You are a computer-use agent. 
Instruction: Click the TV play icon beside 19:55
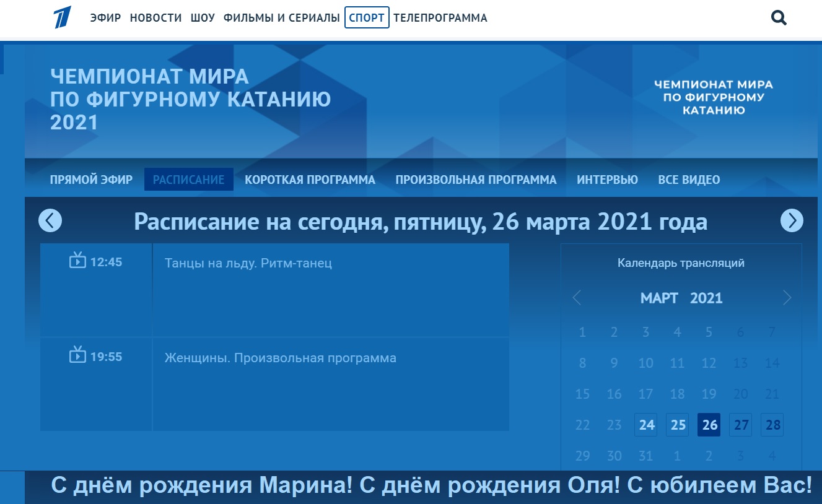(x=77, y=355)
